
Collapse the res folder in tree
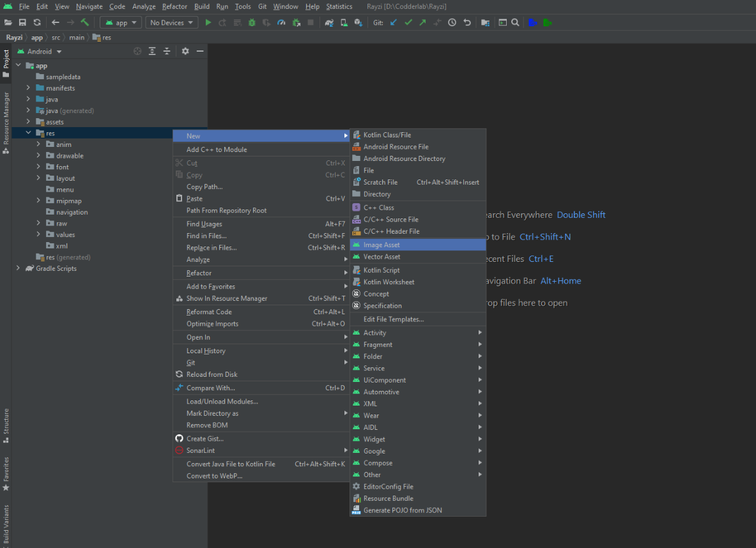pos(28,133)
